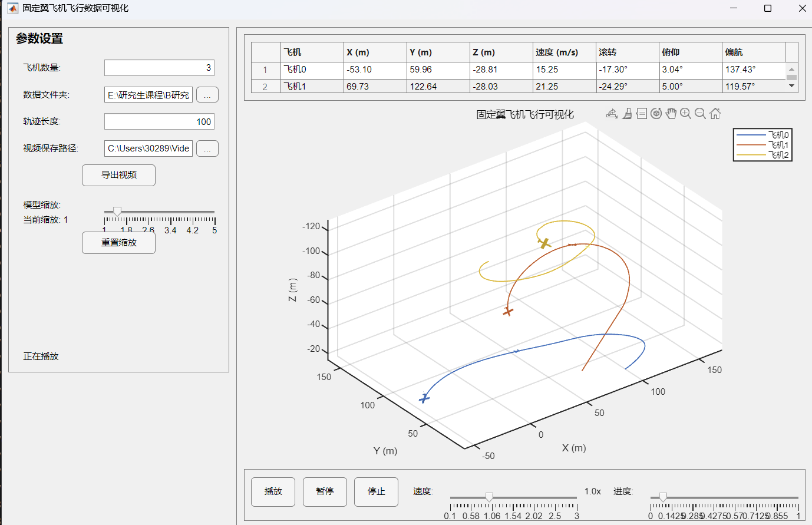Click the MATLAB app icon in the title bar
This screenshot has width=812, height=525.
click(x=12, y=8)
